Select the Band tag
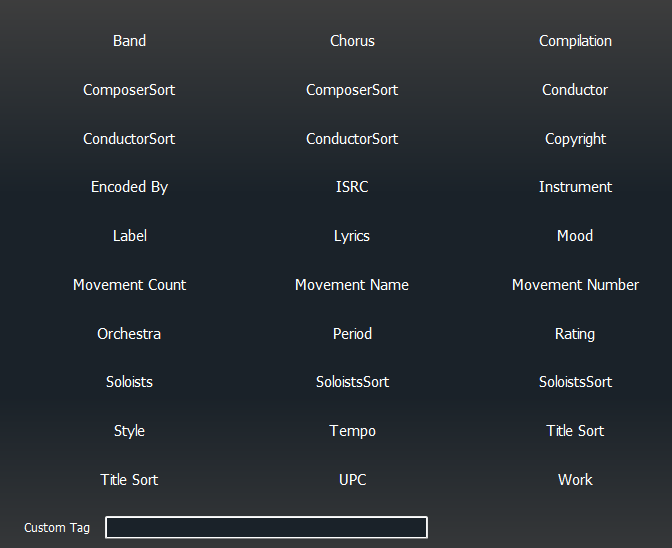 129,41
